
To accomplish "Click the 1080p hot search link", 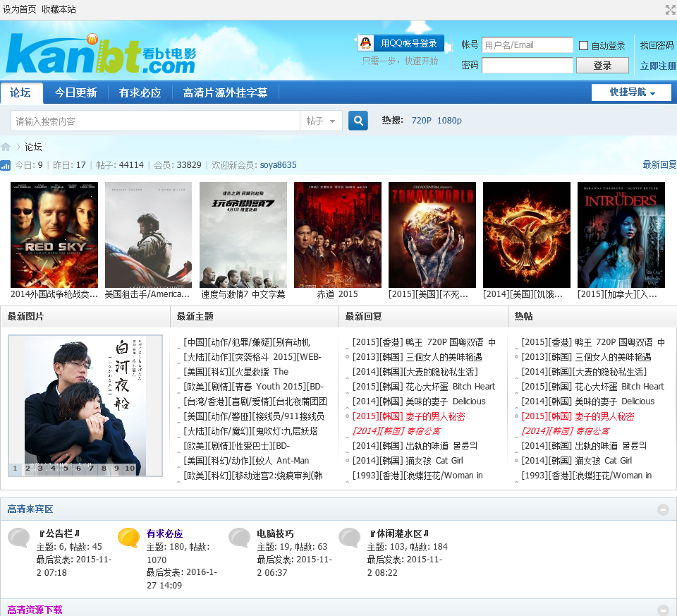I will point(449,121).
